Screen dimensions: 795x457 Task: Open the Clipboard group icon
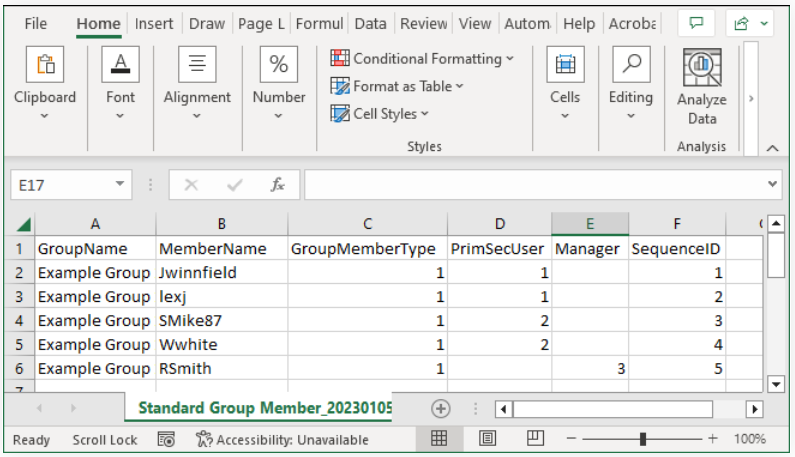pyautogui.click(x=45, y=66)
